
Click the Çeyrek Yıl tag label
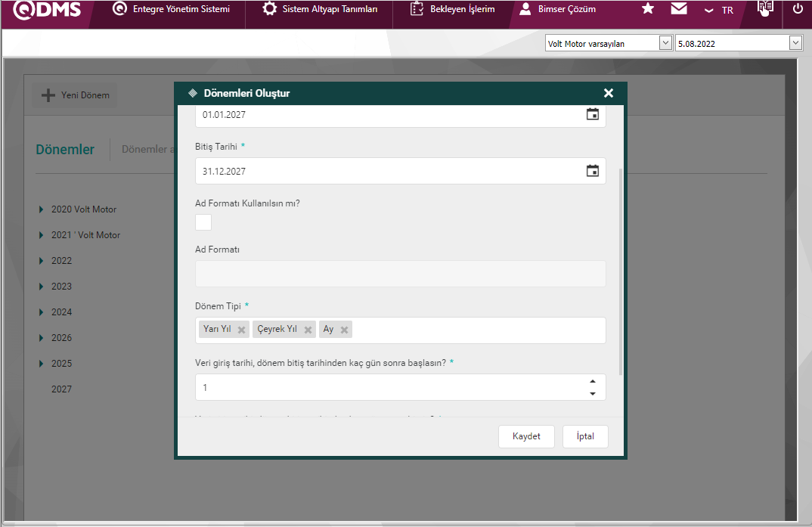(x=277, y=329)
